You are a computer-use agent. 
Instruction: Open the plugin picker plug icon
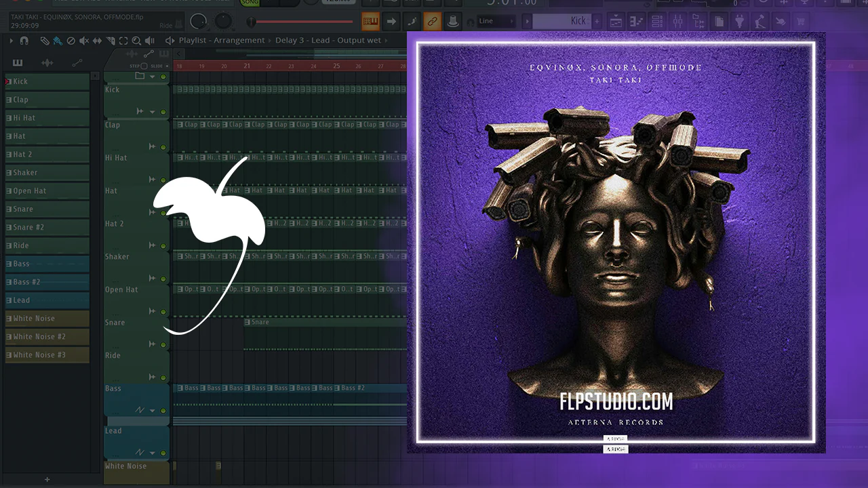click(741, 21)
